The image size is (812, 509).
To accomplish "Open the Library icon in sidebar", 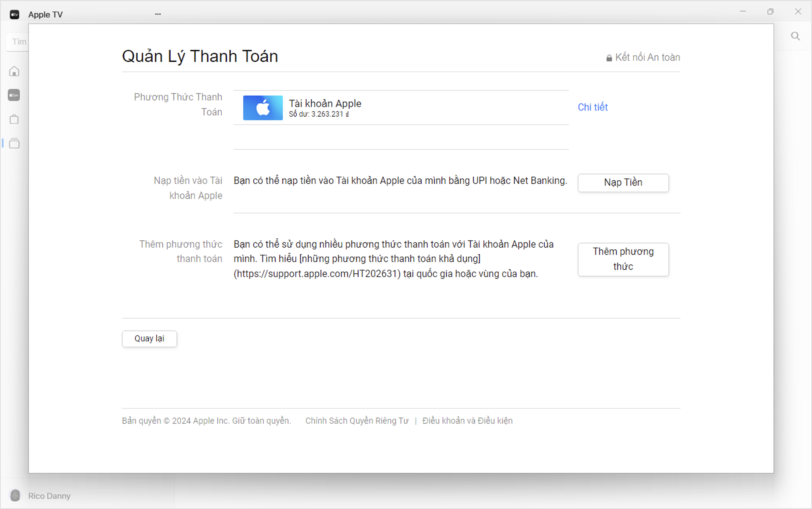I will (x=14, y=143).
